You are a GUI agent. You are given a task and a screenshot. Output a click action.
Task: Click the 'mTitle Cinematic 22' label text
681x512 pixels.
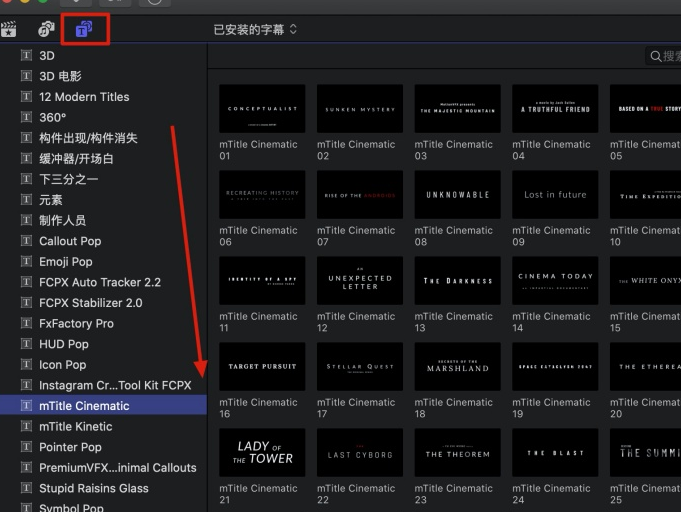[x=356, y=494]
